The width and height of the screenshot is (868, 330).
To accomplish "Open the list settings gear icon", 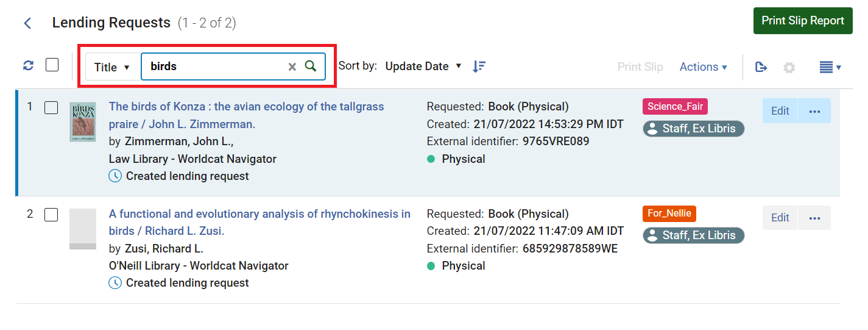I will [789, 67].
